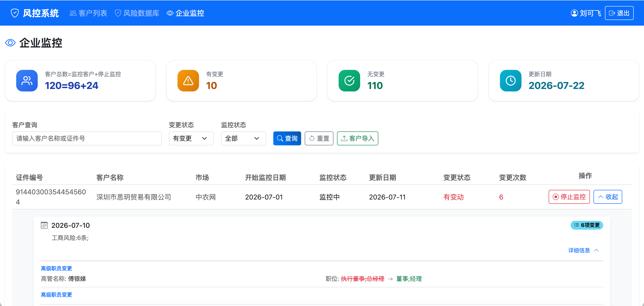This screenshot has width=644, height=306.
Task: Click the 客户导入 upload button
Action: click(357, 138)
